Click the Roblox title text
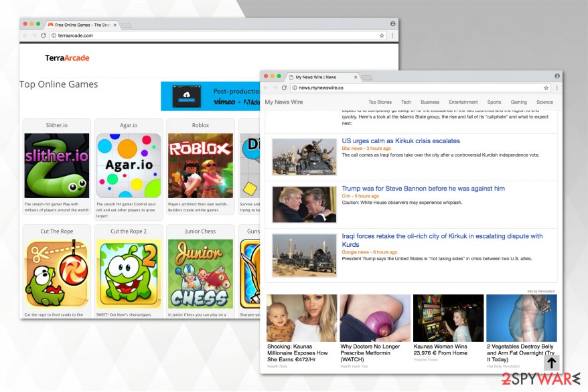The height and width of the screenshot is (392, 588). click(200, 125)
